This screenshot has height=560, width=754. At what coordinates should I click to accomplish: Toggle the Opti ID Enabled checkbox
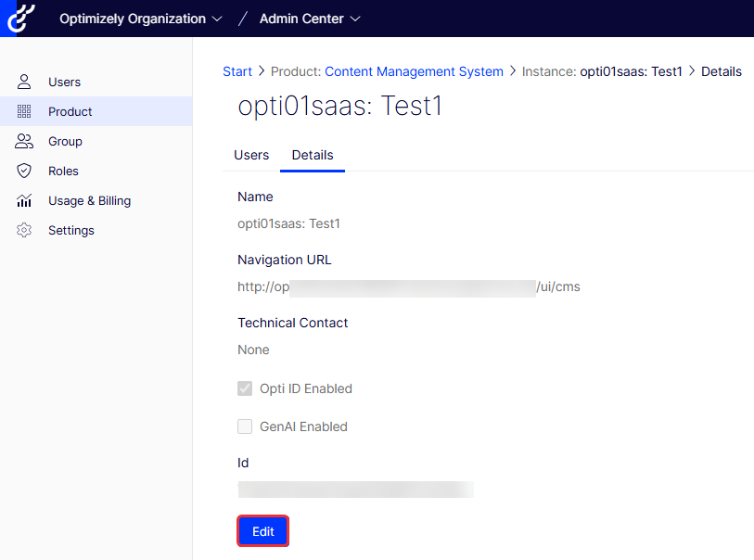click(245, 388)
